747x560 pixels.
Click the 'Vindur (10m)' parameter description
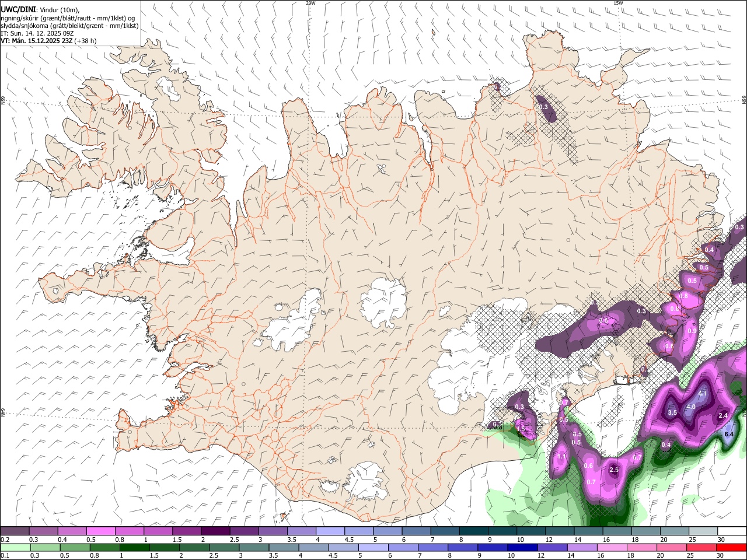tap(60, 10)
